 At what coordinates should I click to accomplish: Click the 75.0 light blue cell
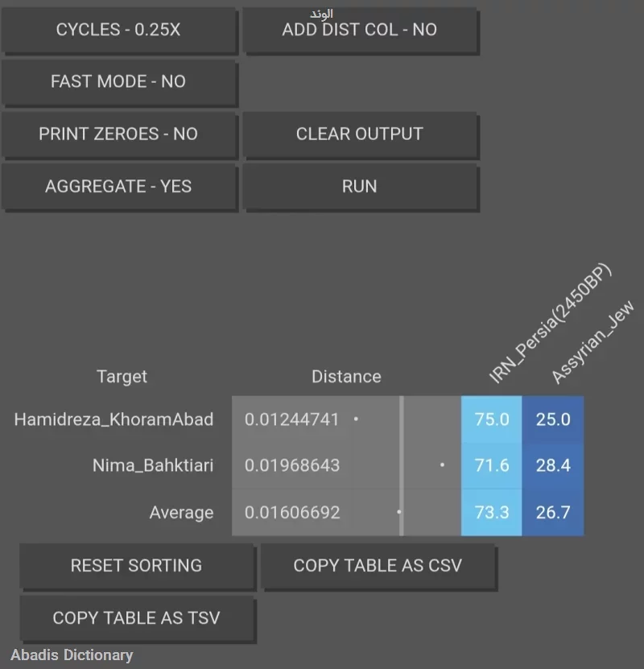(x=491, y=419)
